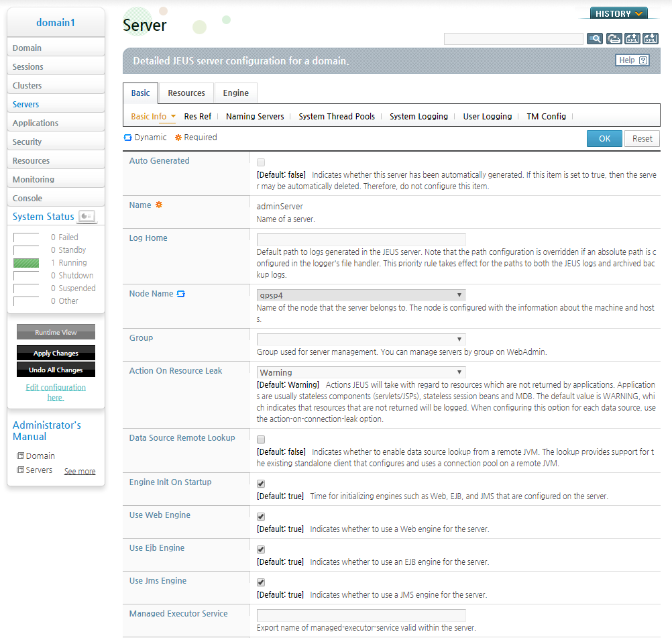Open the TM Config sub-tab
This screenshot has width=672, height=638.
tap(546, 116)
